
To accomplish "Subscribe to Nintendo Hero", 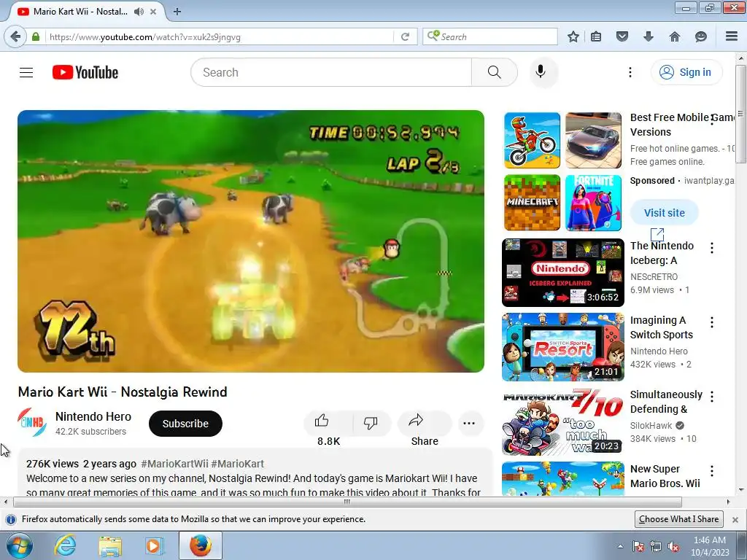I will (185, 424).
